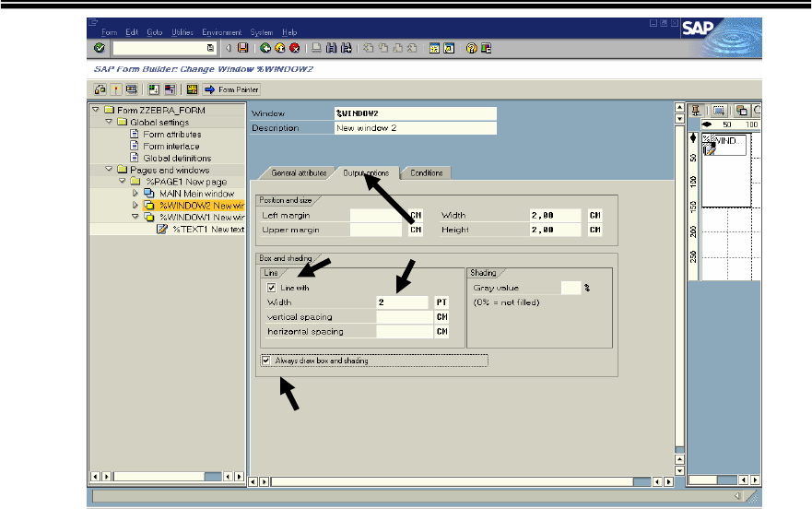Image resolution: width=812 pixels, height=509 pixels.
Task: Switch to the Output options tab
Action: (x=366, y=173)
